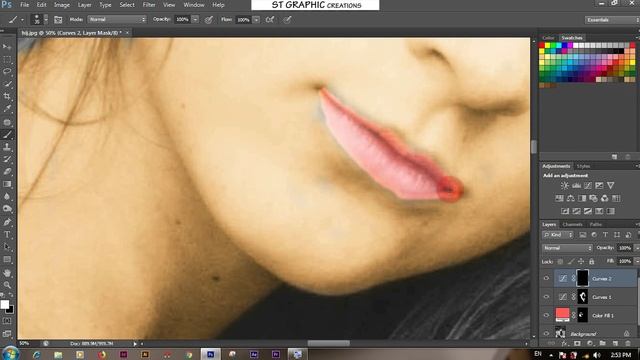Hide the Color Fill 1 layer
The height and width of the screenshot is (360, 640).
(x=546, y=315)
